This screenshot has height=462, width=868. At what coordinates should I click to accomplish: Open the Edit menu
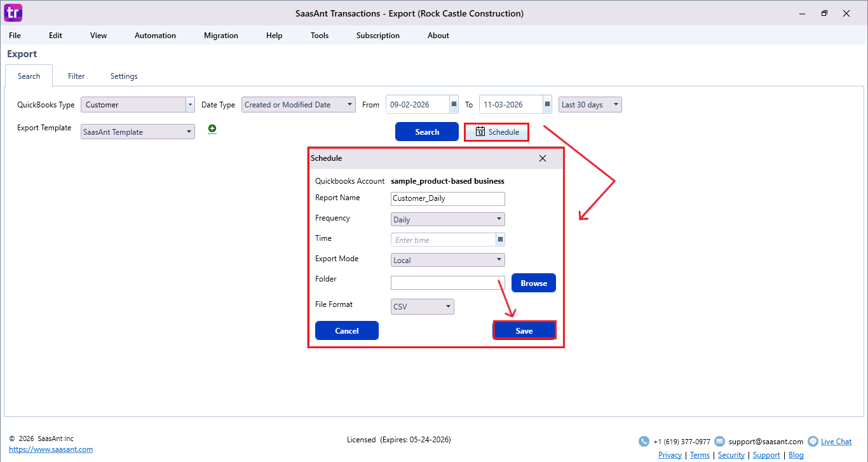pos(55,36)
